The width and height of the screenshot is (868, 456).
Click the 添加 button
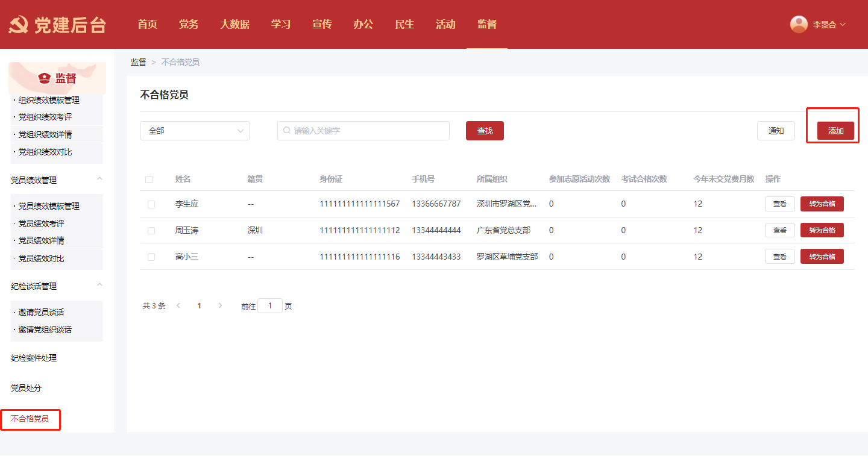835,131
